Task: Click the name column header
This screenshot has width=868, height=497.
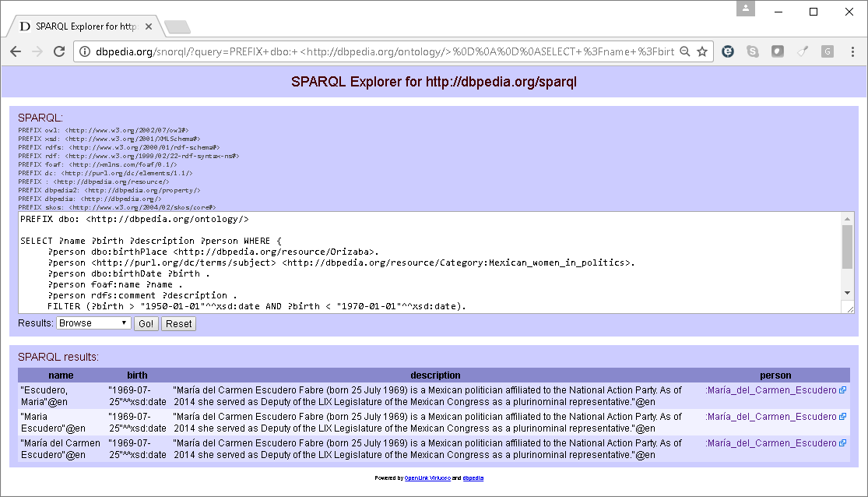Action: (61, 375)
